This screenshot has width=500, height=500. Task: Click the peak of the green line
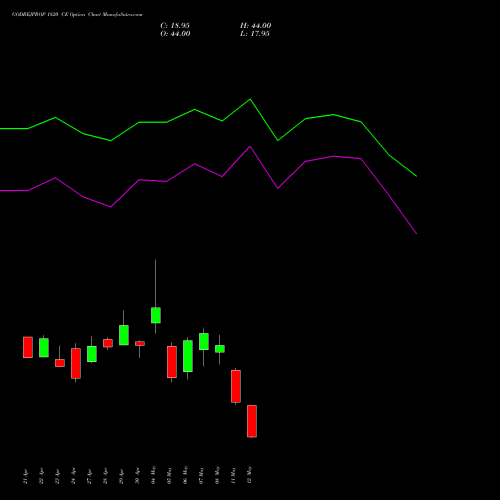(250, 99)
